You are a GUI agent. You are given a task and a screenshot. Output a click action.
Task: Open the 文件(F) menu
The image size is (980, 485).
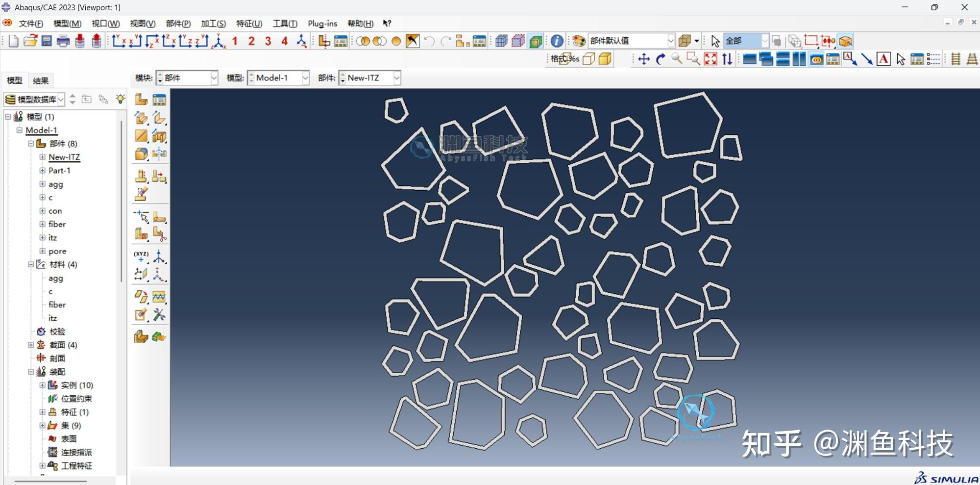tap(30, 24)
